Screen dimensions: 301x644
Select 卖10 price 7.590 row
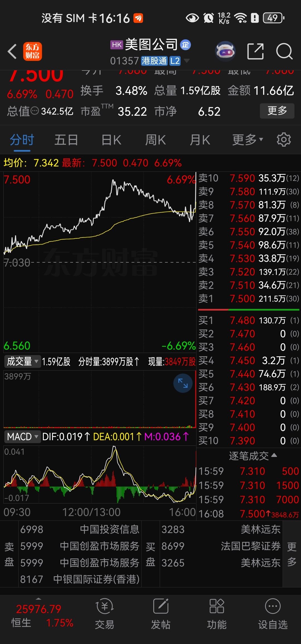(x=249, y=178)
